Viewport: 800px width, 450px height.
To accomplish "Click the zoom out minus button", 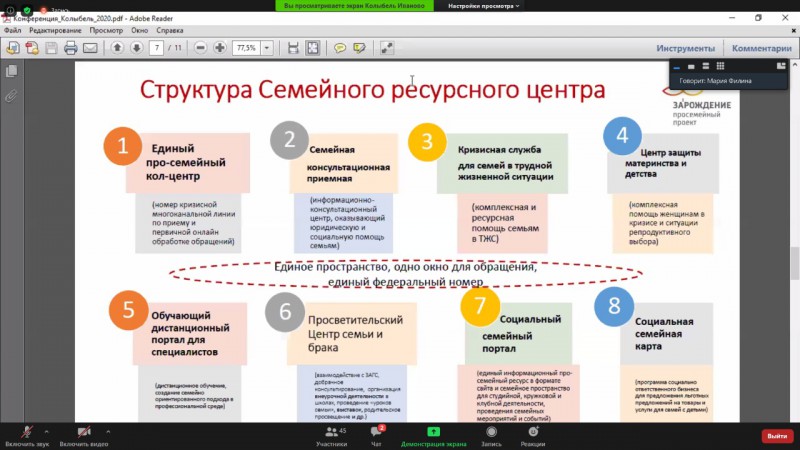I will [200, 47].
